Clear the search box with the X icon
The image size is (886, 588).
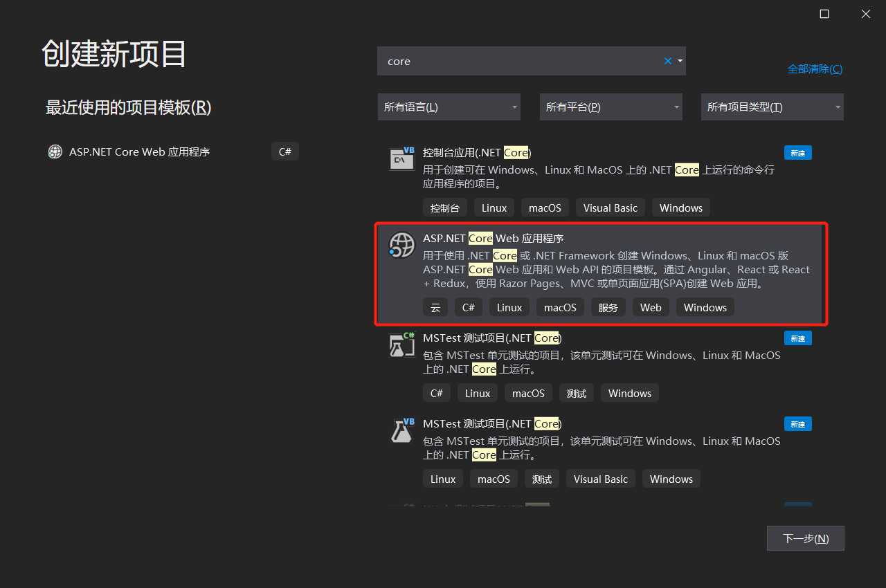[668, 61]
